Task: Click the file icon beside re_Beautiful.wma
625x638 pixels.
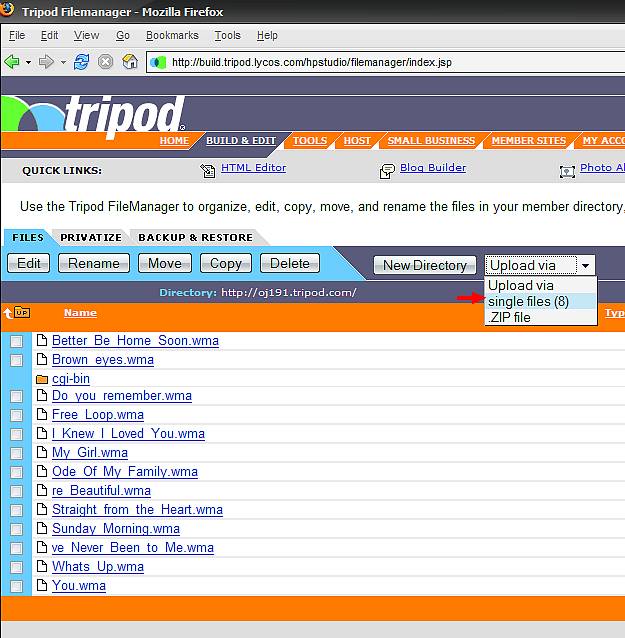Action: pos(42,490)
